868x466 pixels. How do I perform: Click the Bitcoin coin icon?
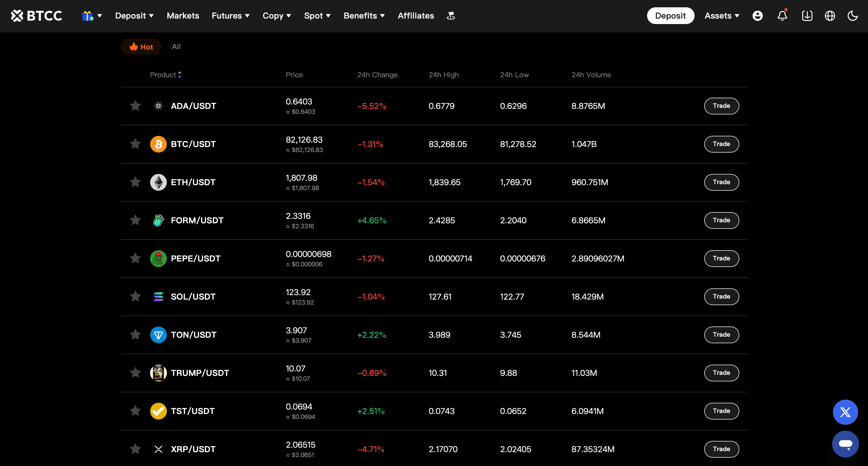(158, 144)
